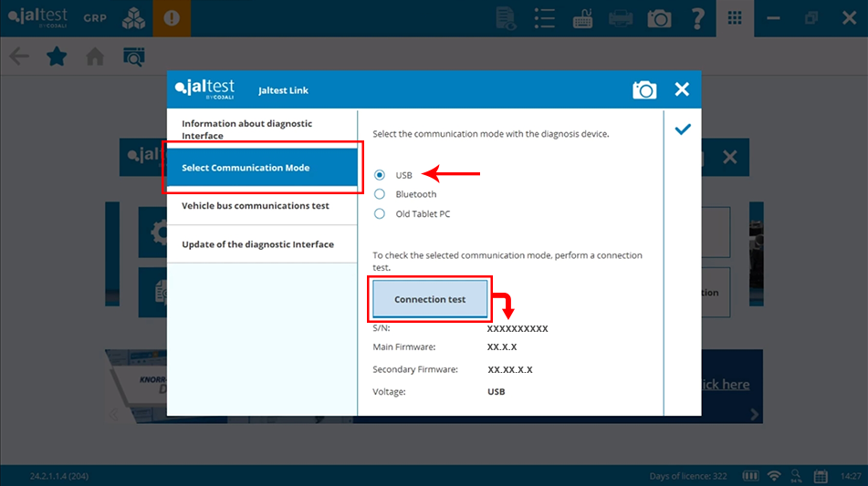Open the list view icon in top bar

click(x=545, y=18)
